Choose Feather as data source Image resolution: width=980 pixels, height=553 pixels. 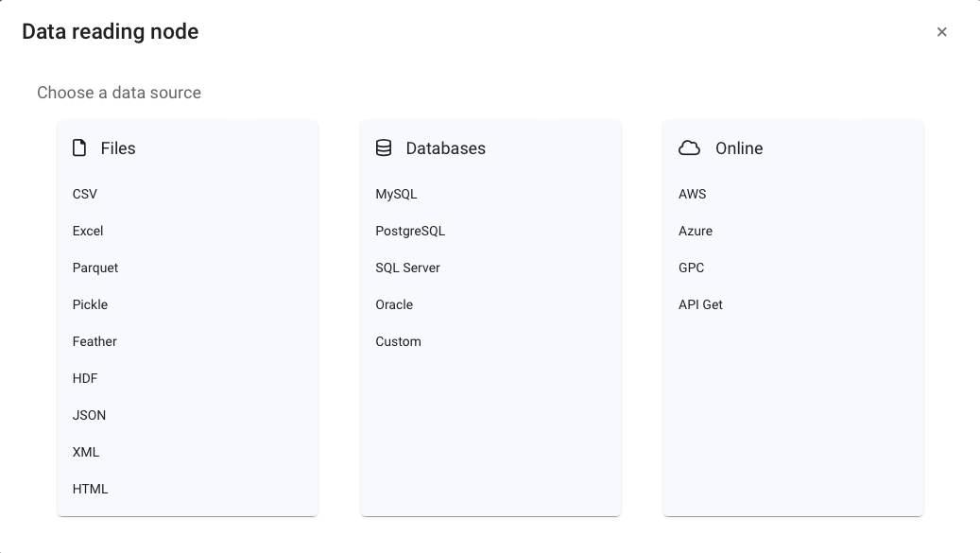[x=95, y=342]
